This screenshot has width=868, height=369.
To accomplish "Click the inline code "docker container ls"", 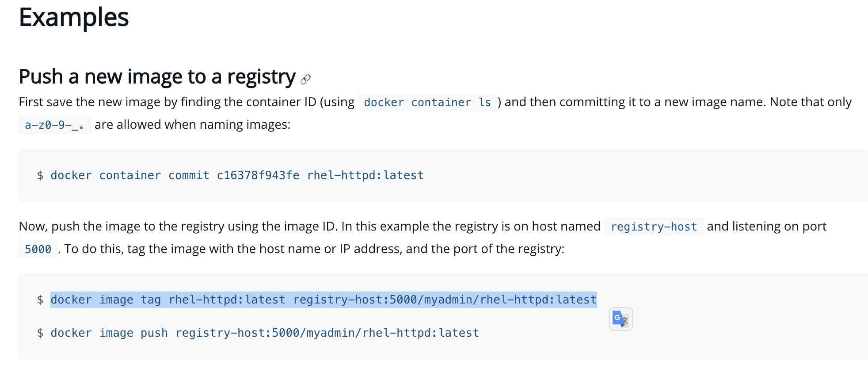I will [427, 103].
